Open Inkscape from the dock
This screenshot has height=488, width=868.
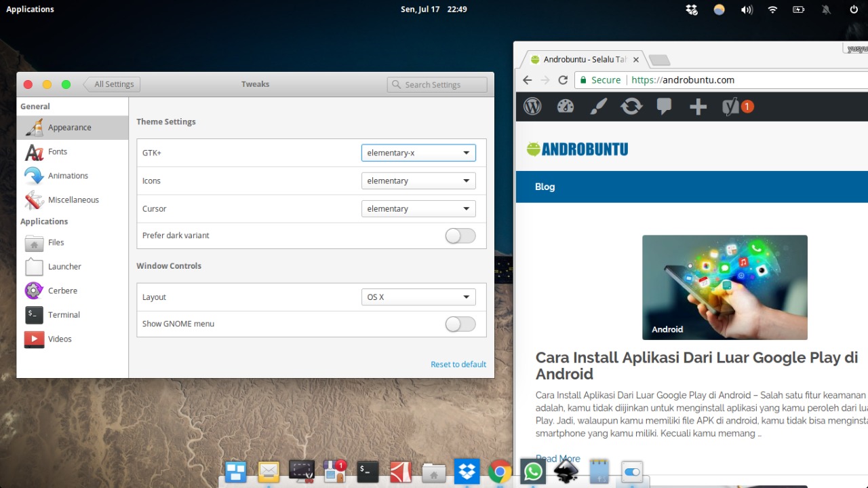click(566, 470)
